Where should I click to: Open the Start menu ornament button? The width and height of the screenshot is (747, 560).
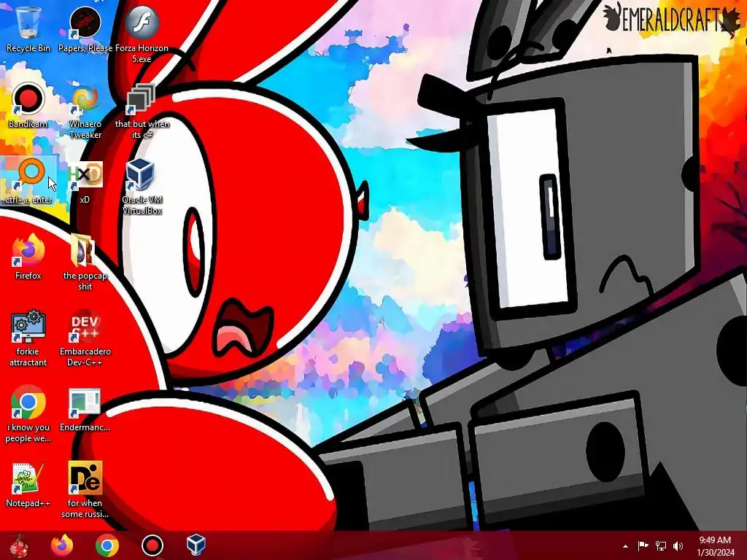pos(19,545)
